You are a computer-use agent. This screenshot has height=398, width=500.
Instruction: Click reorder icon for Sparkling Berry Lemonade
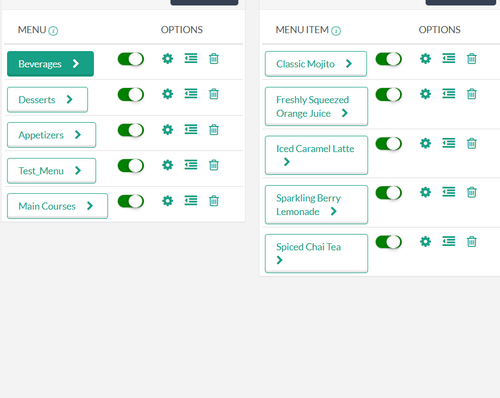(x=449, y=192)
